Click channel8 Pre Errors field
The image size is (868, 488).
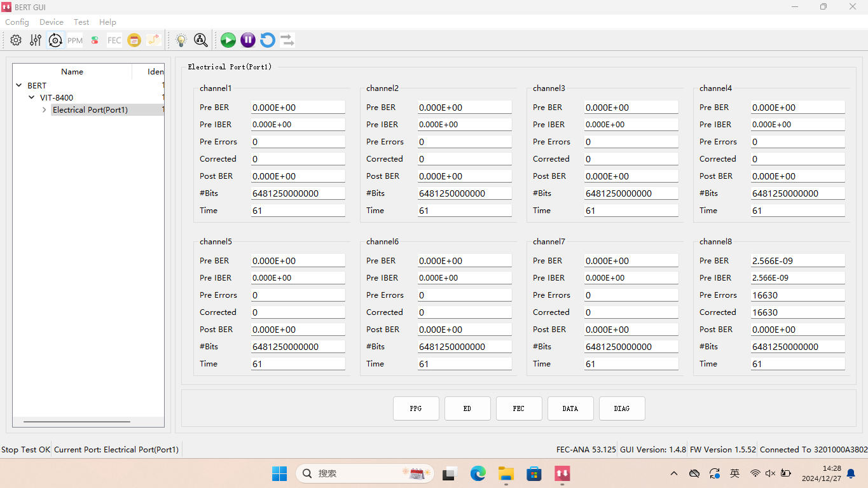point(797,295)
